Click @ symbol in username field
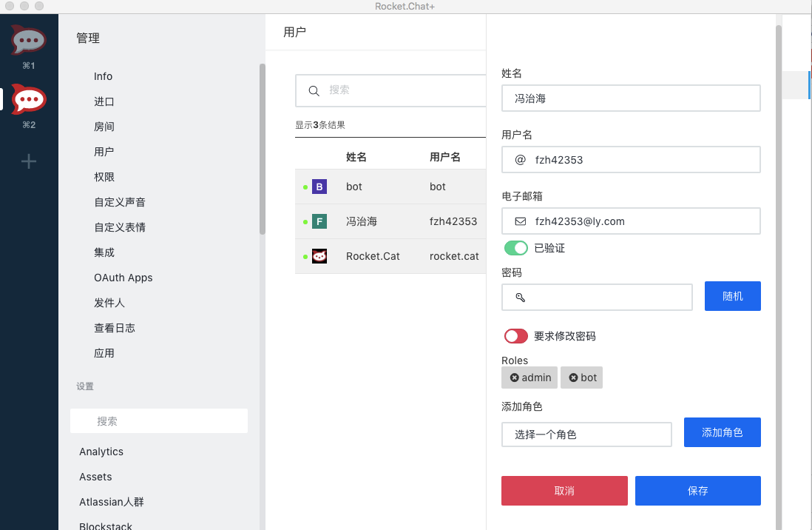 [521, 160]
